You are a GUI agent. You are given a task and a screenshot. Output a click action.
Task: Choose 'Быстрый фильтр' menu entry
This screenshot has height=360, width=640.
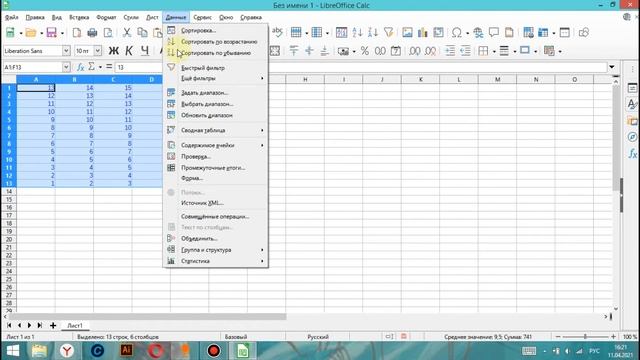click(216, 68)
